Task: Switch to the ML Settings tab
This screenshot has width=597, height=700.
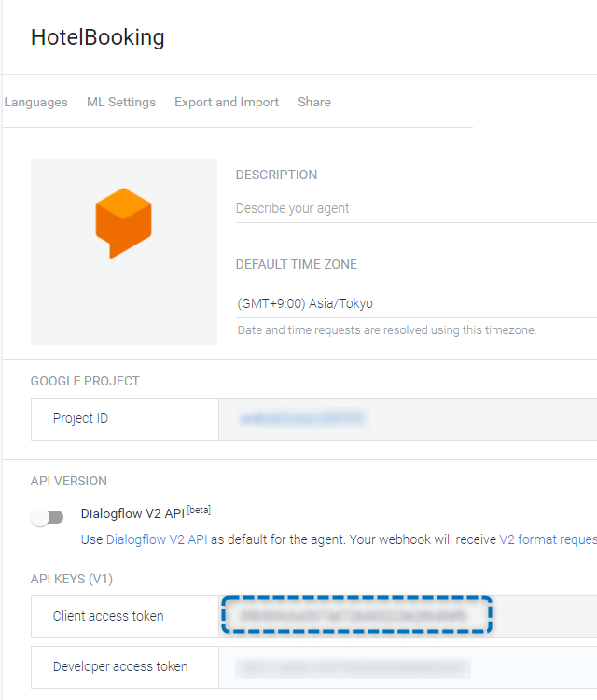Action: (x=121, y=103)
